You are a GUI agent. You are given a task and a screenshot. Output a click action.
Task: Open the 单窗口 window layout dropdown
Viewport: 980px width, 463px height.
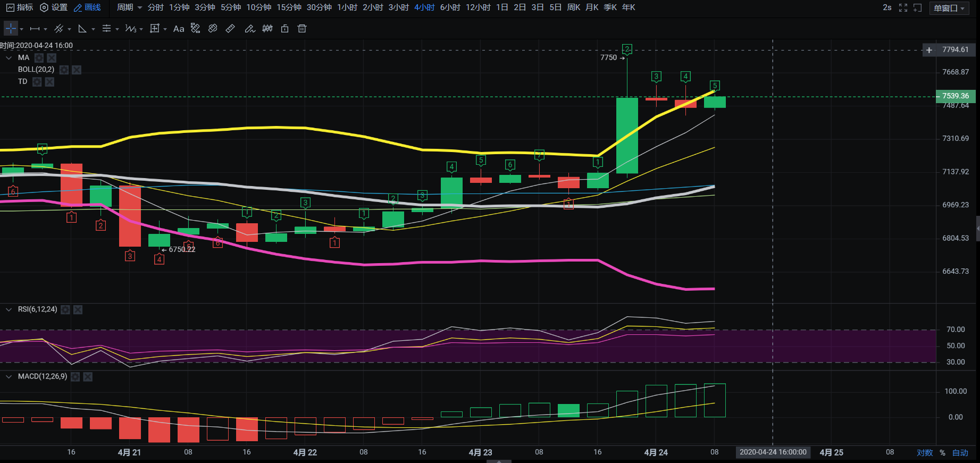949,8
